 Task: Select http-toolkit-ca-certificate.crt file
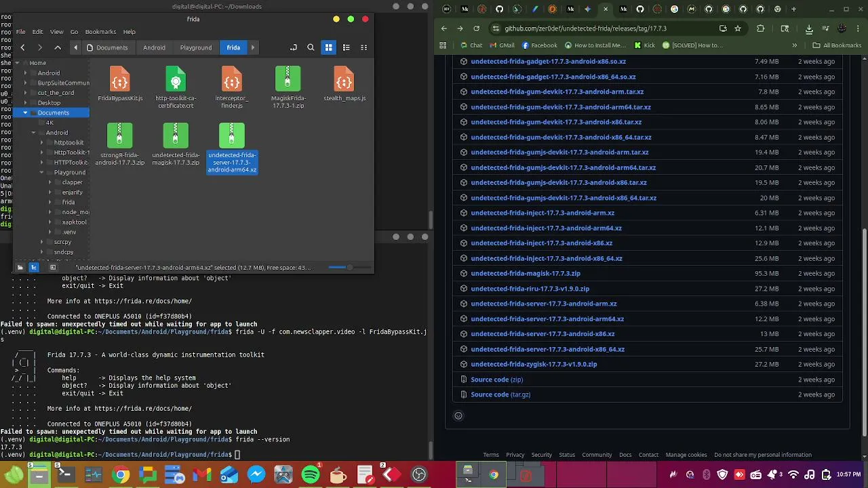[x=176, y=87]
